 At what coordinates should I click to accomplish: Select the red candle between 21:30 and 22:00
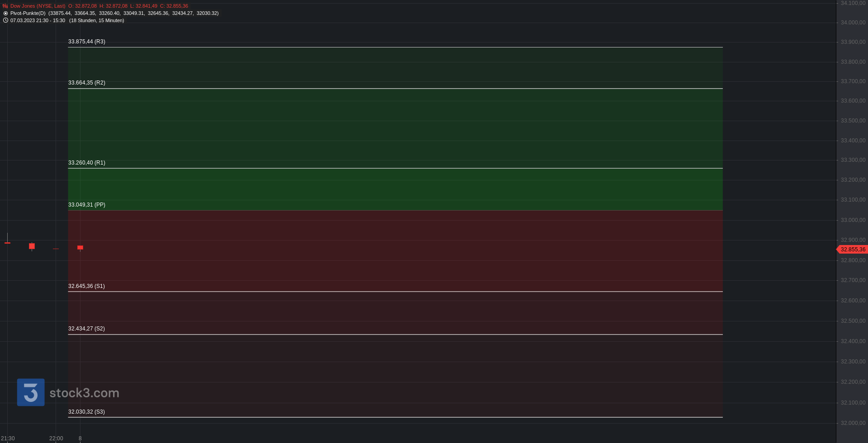click(x=32, y=246)
